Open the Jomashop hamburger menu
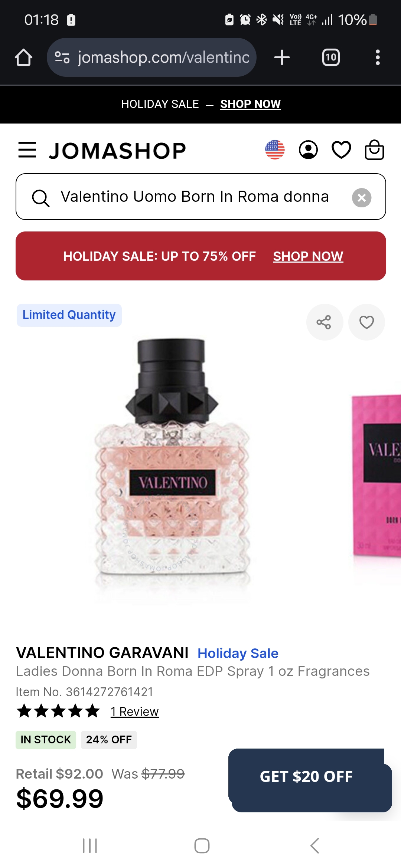This screenshot has width=401, height=868. click(x=27, y=150)
